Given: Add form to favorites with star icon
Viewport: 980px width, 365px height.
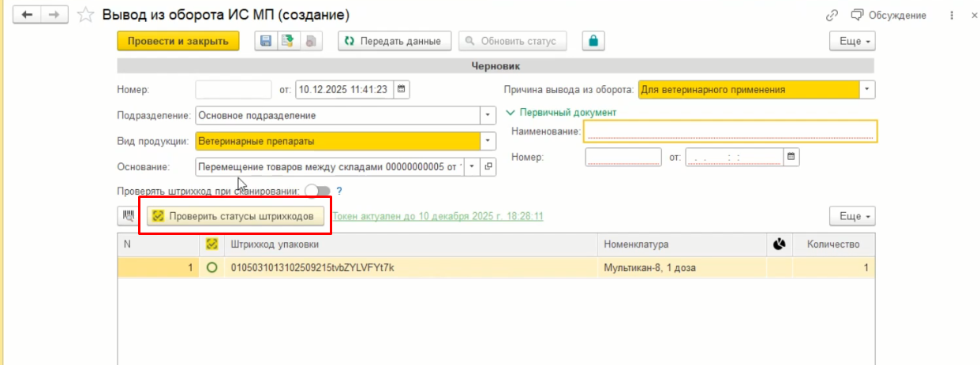Looking at the screenshot, I should (x=88, y=15).
